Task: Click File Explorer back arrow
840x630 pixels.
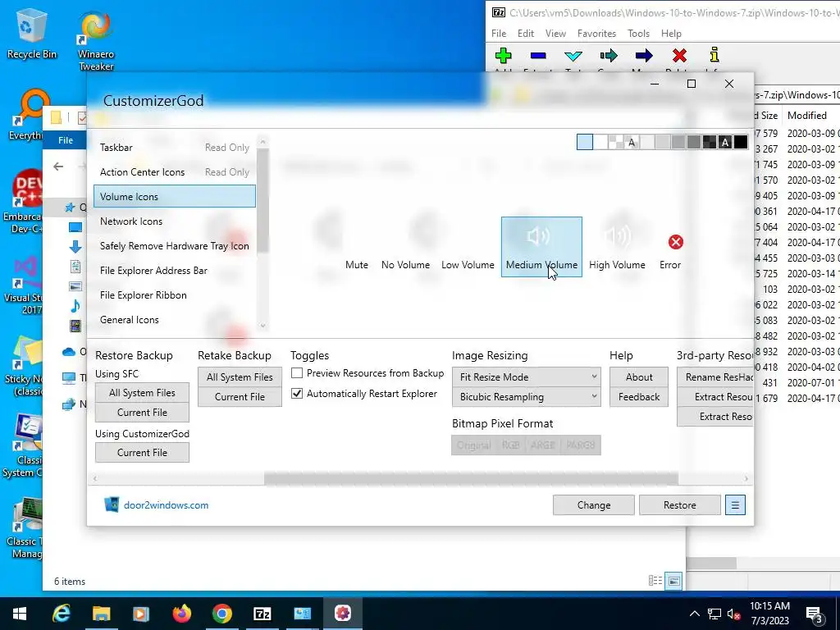Action: pos(58,167)
